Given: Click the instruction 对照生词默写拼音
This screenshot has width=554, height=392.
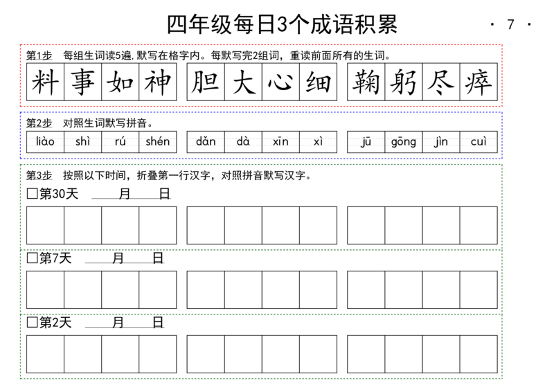Looking at the screenshot, I should [108, 123].
